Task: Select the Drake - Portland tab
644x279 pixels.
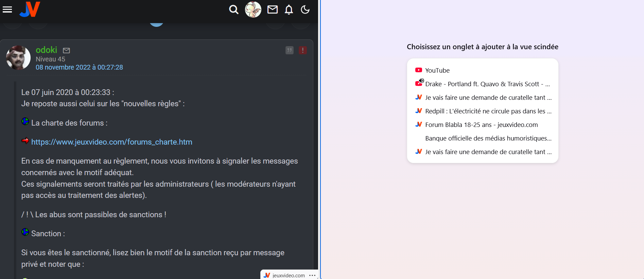Action: pyautogui.click(x=483, y=84)
